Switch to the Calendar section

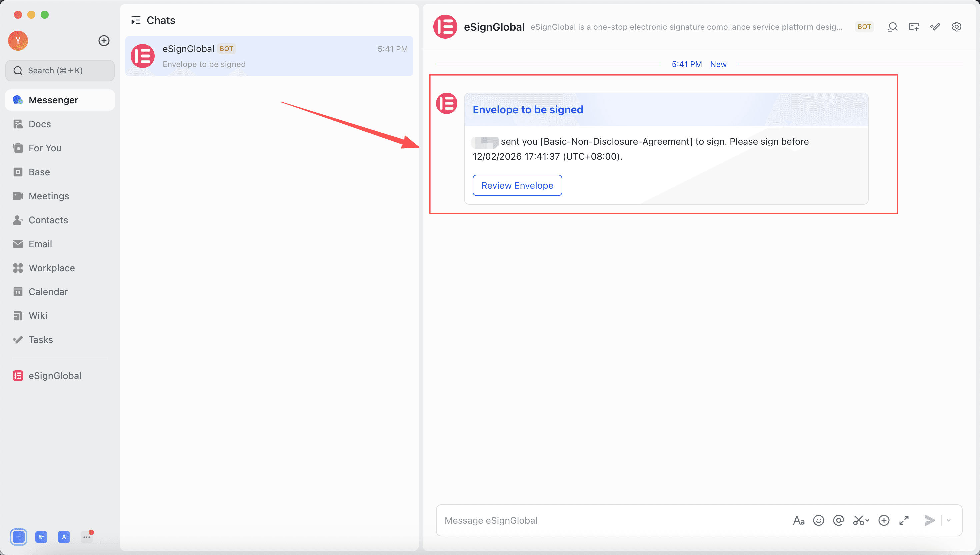pyautogui.click(x=48, y=291)
